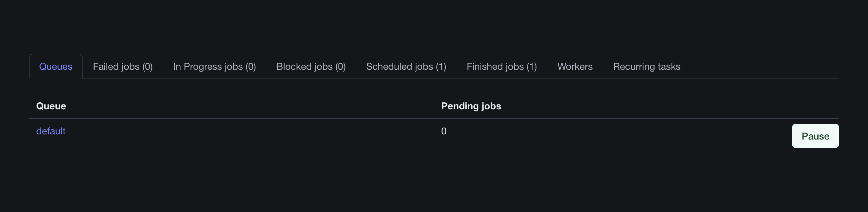Browse the recurring tasks list

tap(646, 66)
